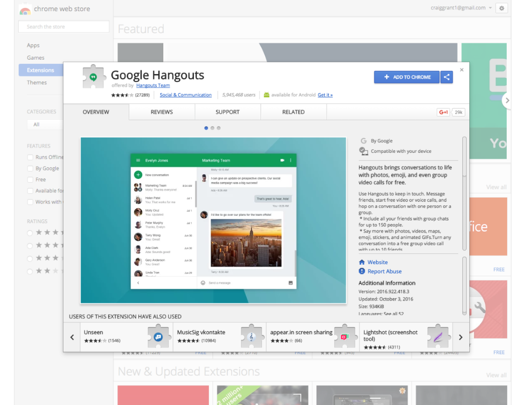
Task: Close the Google Hangouts dialog
Action: click(x=462, y=70)
